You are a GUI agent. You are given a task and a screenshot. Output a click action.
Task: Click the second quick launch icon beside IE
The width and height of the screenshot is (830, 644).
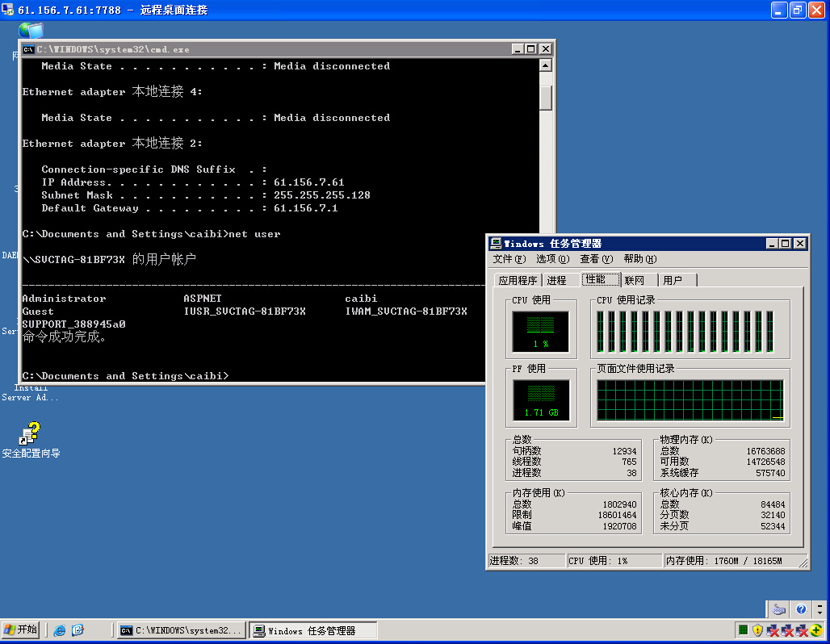(78, 630)
